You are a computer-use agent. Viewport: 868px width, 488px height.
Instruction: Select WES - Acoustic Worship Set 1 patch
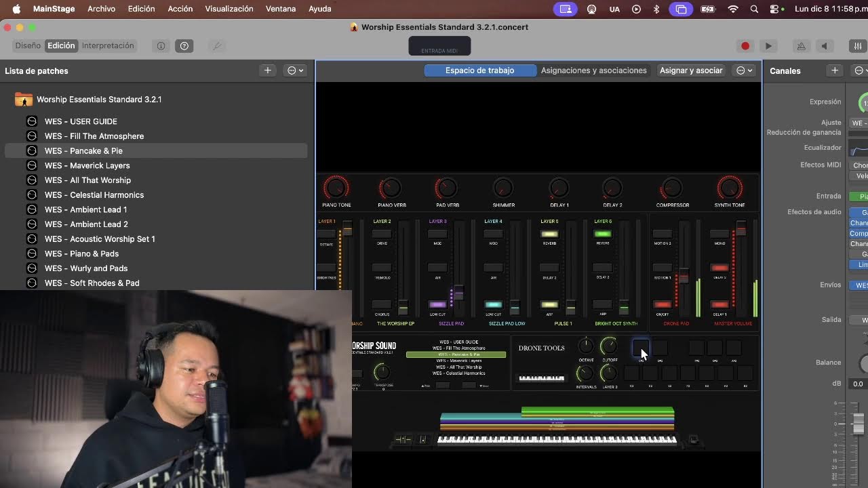coord(156,239)
